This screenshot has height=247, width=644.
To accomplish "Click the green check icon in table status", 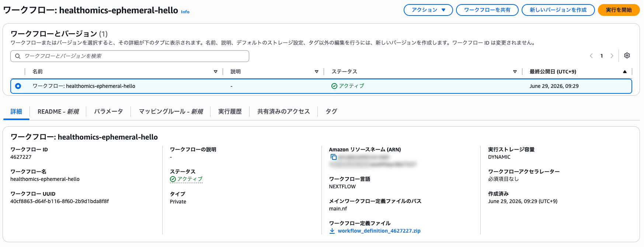I will point(334,86).
